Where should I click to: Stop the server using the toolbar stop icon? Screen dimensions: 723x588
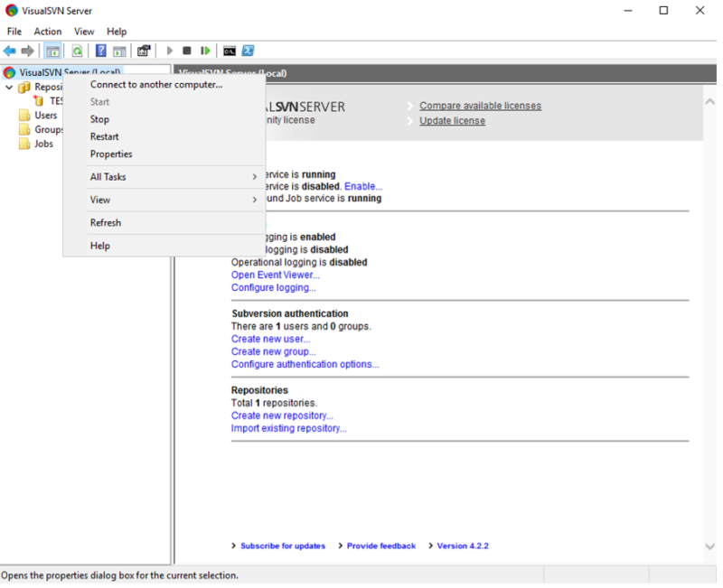pos(188,51)
